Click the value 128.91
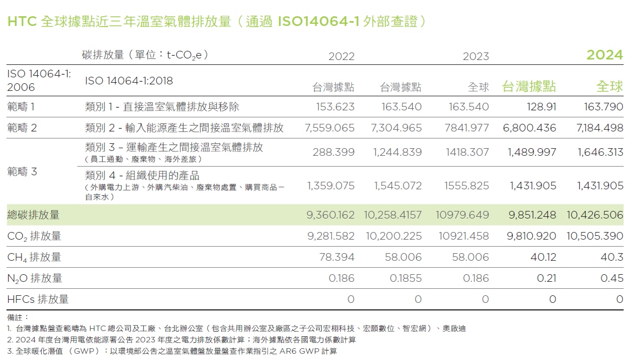The height and width of the screenshot is (364, 635). [x=541, y=107]
